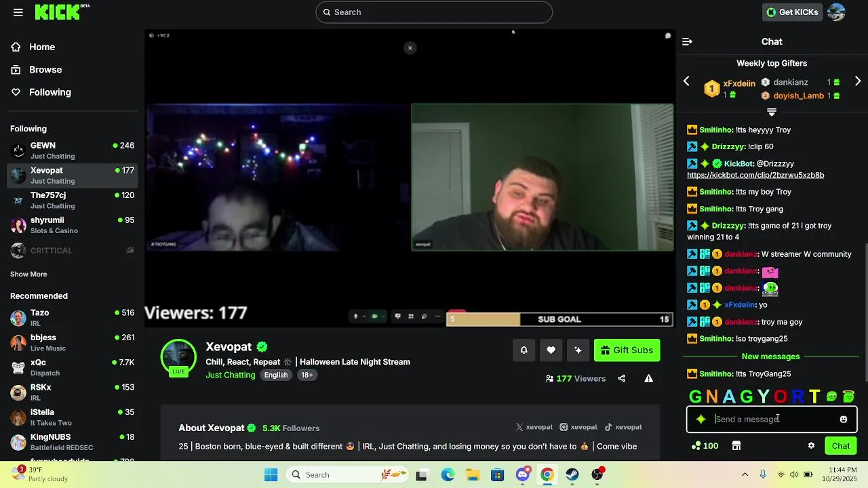Jump to New messages in chat
The height and width of the screenshot is (488, 868).
(770, 357)
